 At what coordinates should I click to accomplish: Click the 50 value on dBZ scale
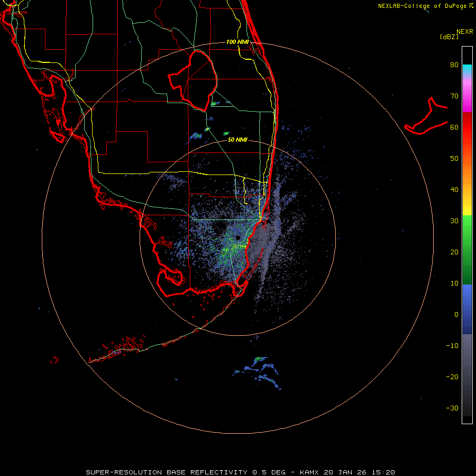tap(454, 159)
